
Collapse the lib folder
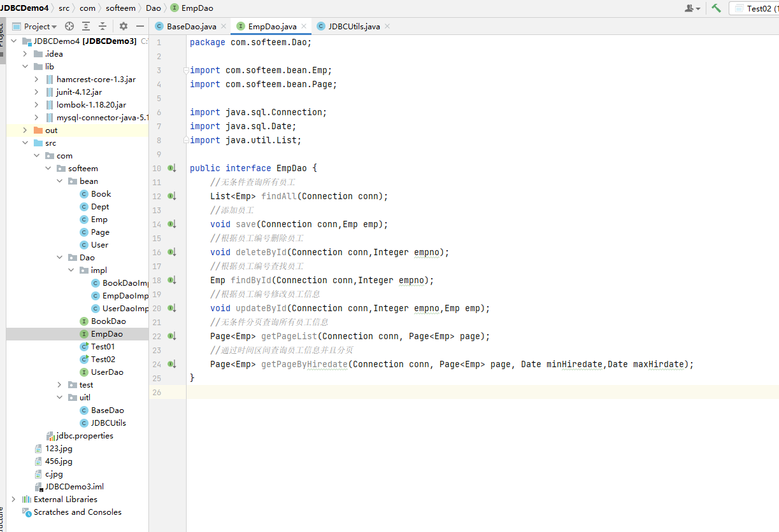pyautogui.click(x=25, y=66)
